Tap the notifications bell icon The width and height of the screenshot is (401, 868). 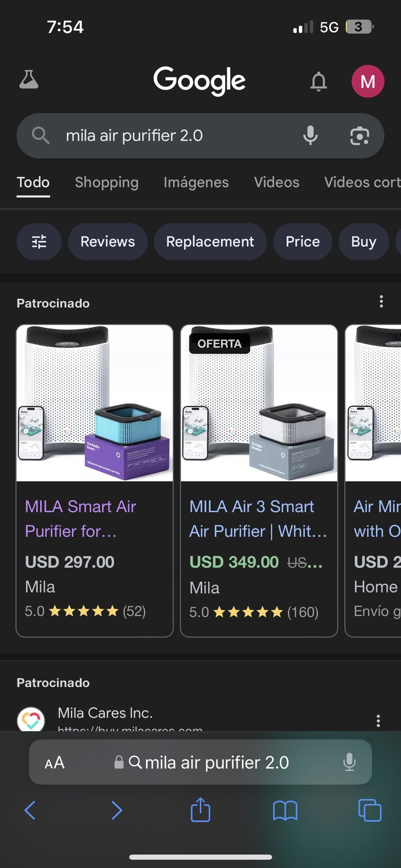coord(318,81)
